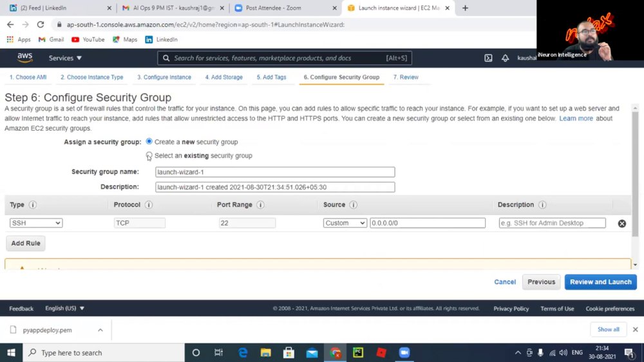Screen dimensions: 644x362
Task: Open Zoom from taskbar
Action: (x=404, y=352)
